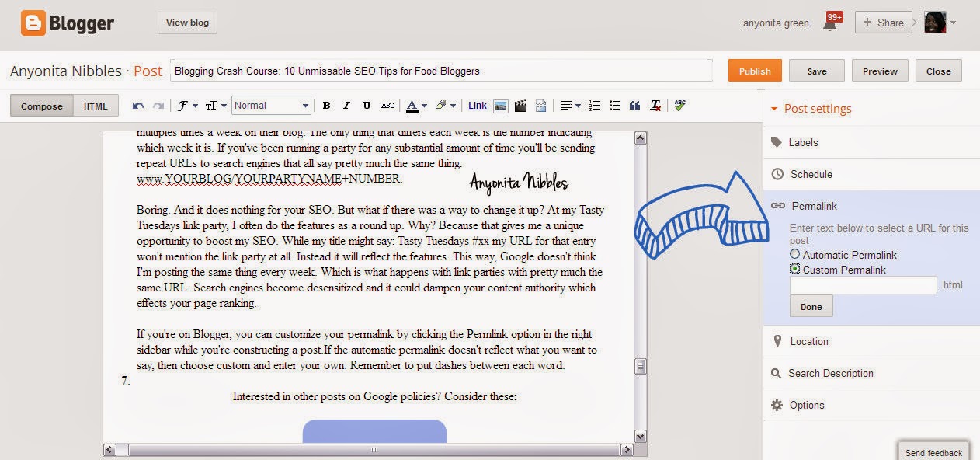Click the editor vertical scrollbar down arrow

click(x=641, y=436)
